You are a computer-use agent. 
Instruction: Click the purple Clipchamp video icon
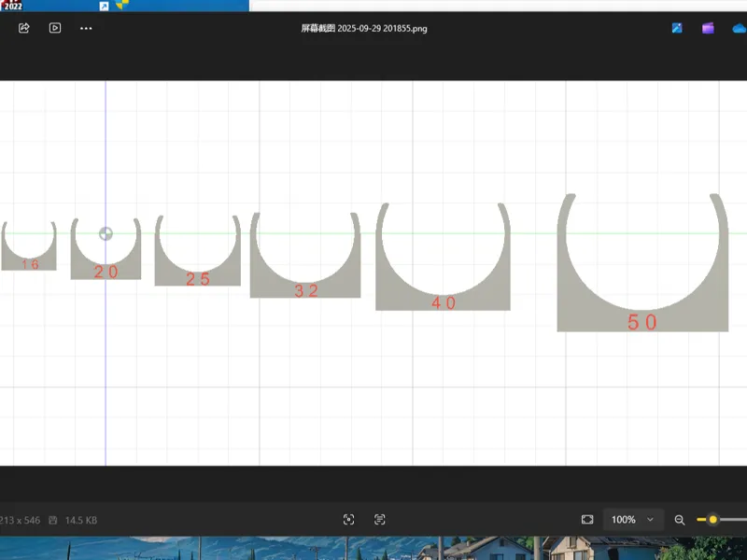pyautogui.click(x=708, y=28)
